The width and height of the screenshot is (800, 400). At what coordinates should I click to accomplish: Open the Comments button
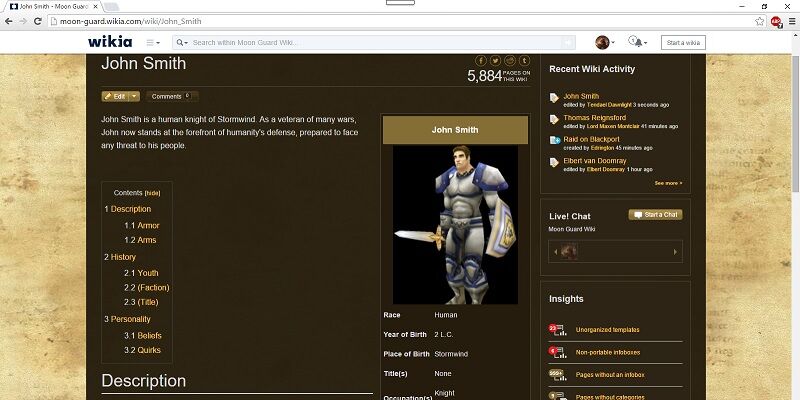pyautogui.click(x=172, y=96)
